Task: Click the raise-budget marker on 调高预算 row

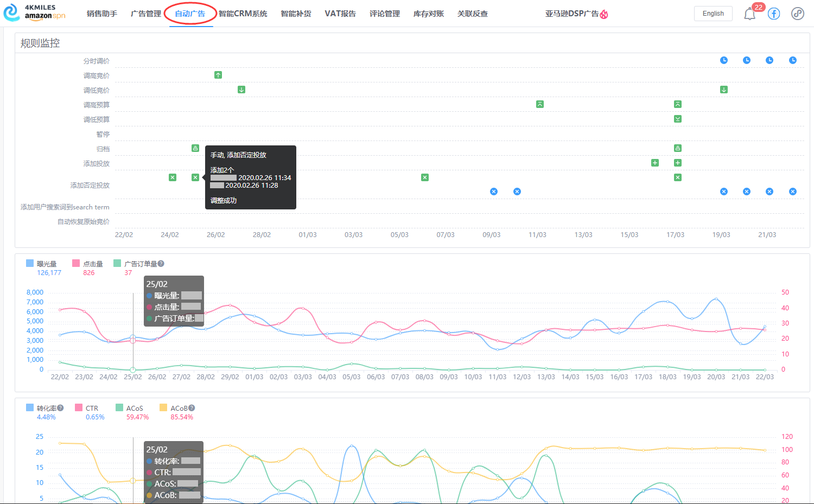Action: [539, 104]
